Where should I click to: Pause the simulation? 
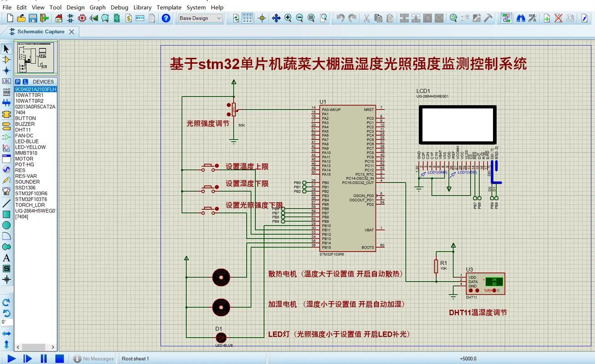pos(44,359)
